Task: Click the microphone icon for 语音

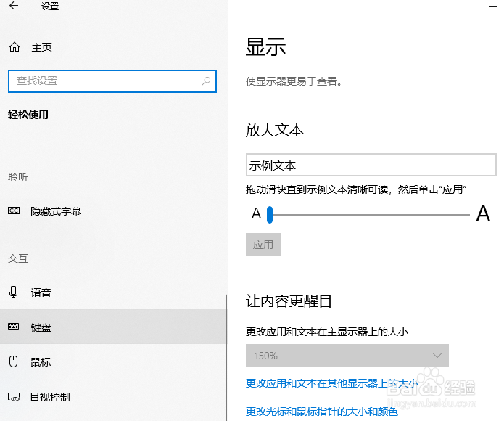Action: click(14, 292)
